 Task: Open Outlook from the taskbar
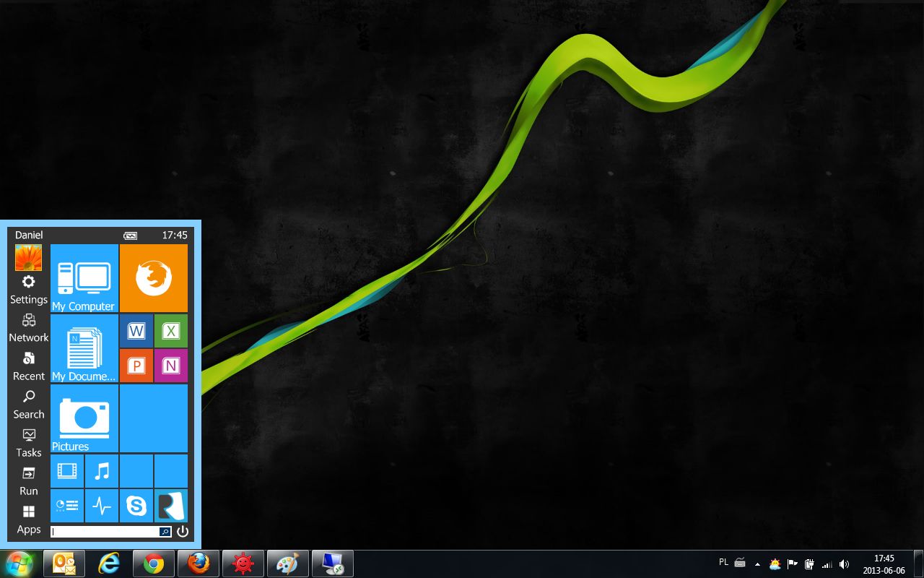[x=64, y=564]
